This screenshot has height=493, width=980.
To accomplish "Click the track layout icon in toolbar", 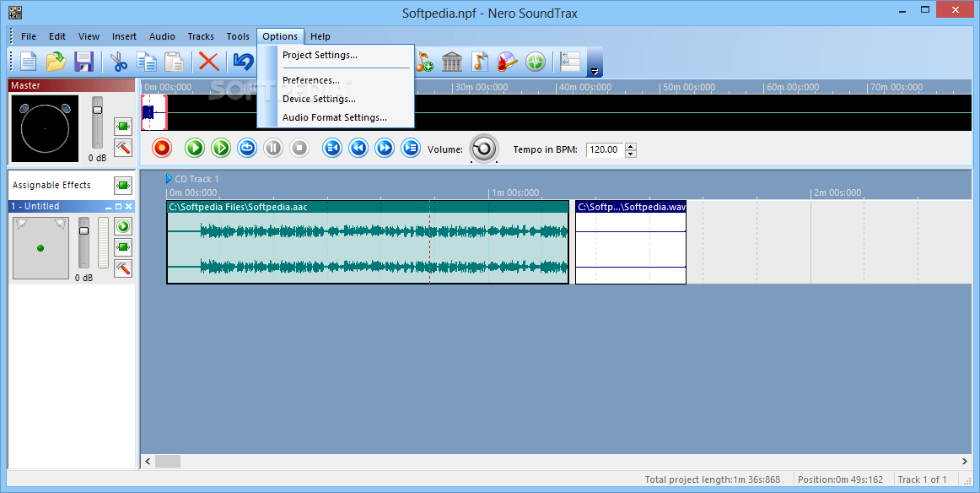I will click(569, 62).
